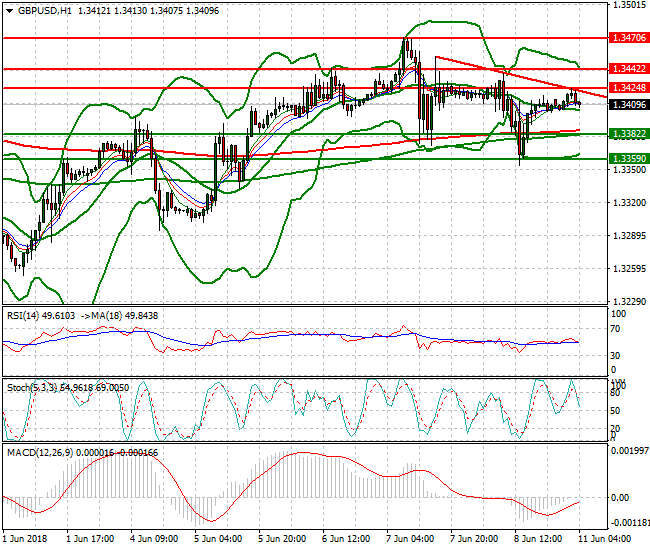The height and width of the screenshot is (550, 650).
Task: Click the 1.33200 value on the price scale
Action: [627, 203]
